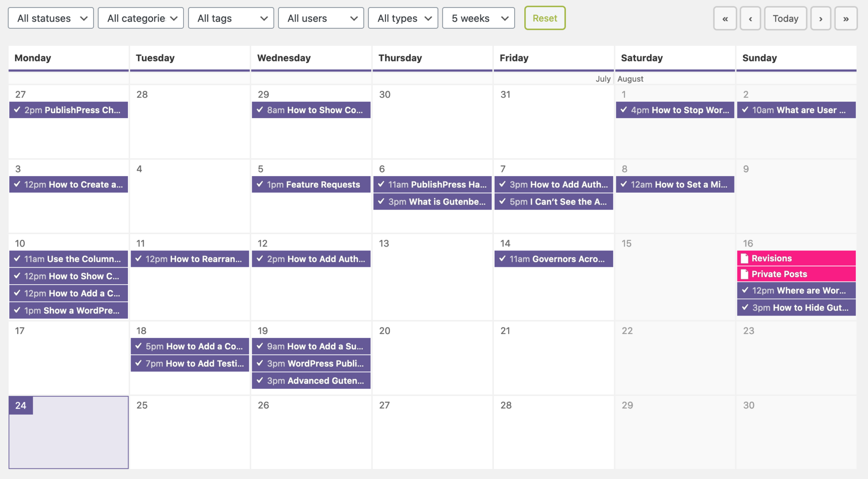Open the All users filter
The image size is (868, 479).
pos(321,18)
